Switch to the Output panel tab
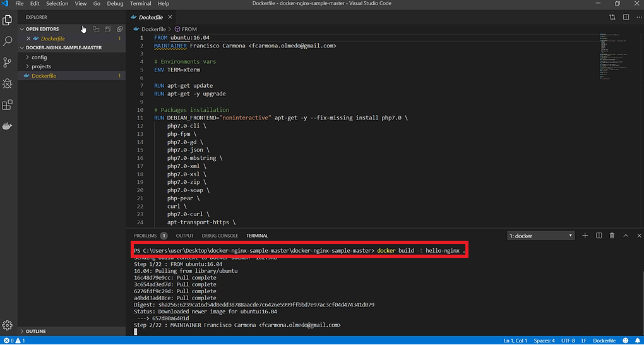 pos(185,236)
